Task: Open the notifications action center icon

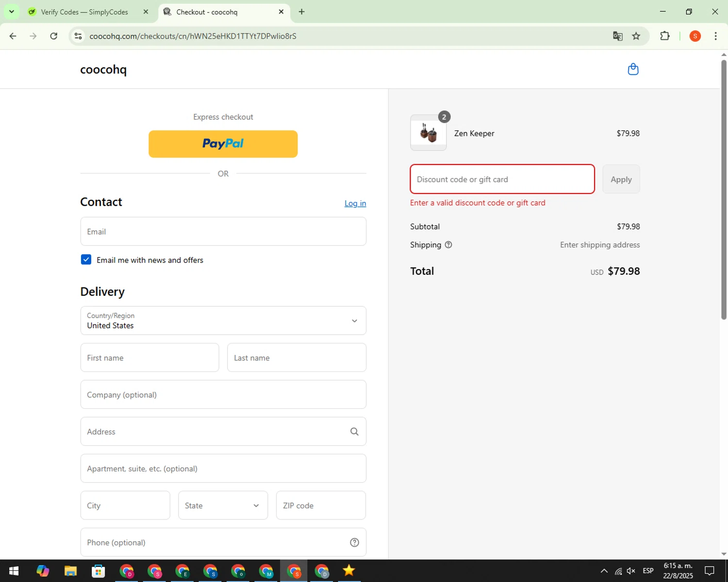Action: pos(710,571)
